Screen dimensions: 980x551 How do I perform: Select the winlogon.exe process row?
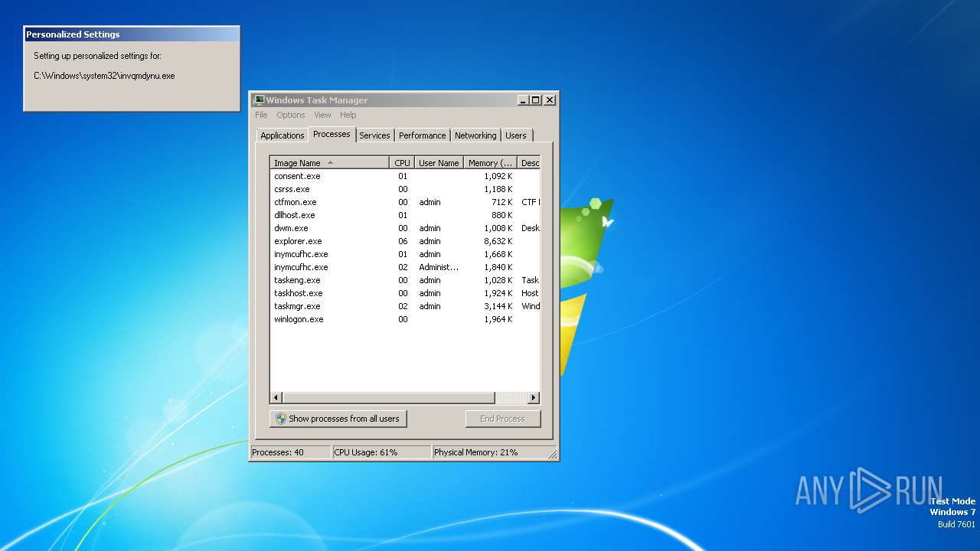click(405, 319)
